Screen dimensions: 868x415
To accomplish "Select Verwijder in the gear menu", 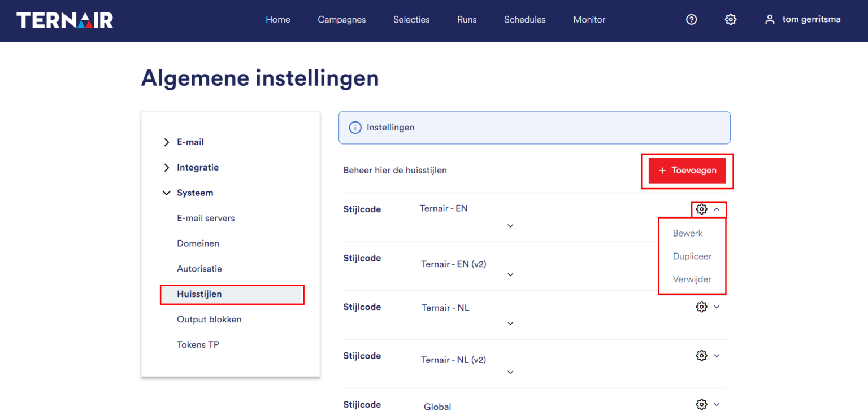I will click(692, 279).
